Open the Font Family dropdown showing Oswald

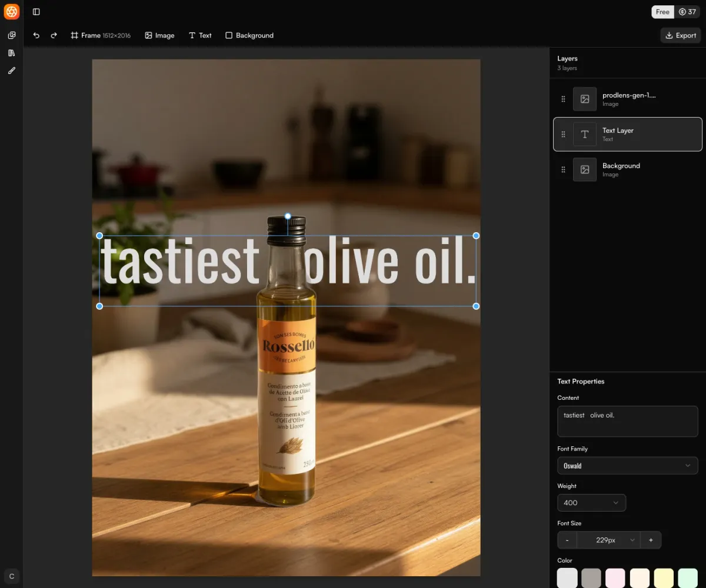tap(627, 466)
